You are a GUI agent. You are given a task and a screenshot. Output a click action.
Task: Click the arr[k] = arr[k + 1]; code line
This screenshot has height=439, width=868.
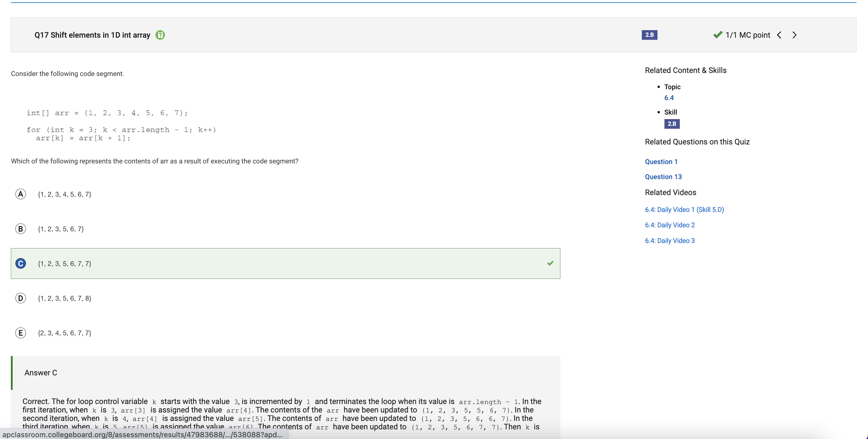[83, 138]
